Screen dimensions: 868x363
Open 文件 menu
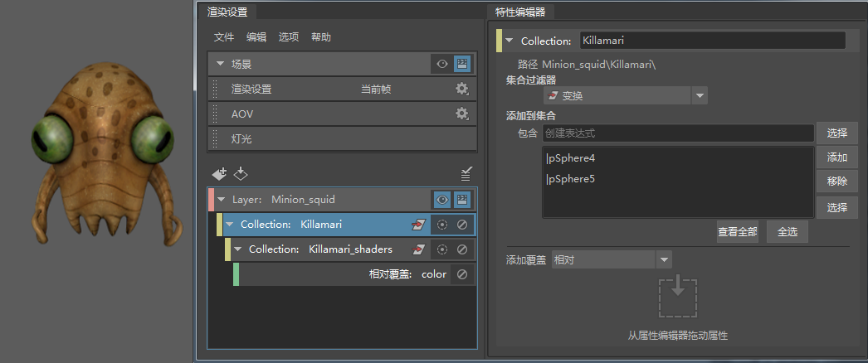click(x=224, y=37)
